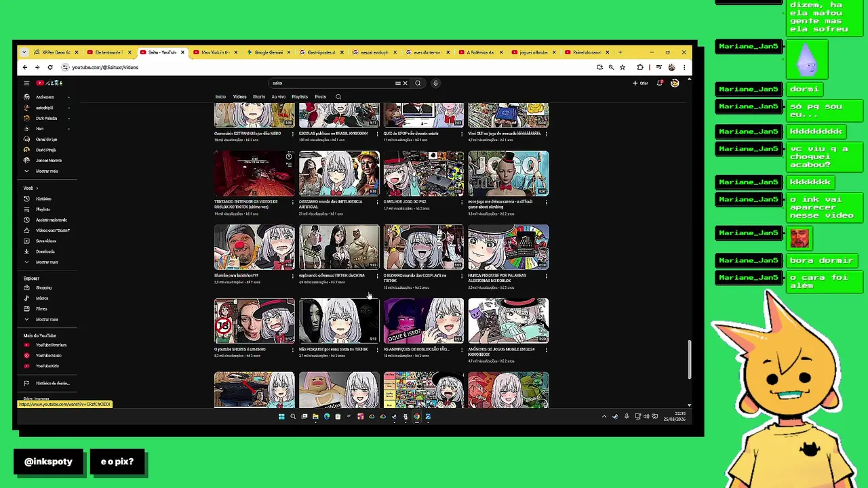The width and height of the screenshot is (868, 488).
Task: Open Histórico in the sidebar
Action: pyautogui.click(x=43, y=199)
